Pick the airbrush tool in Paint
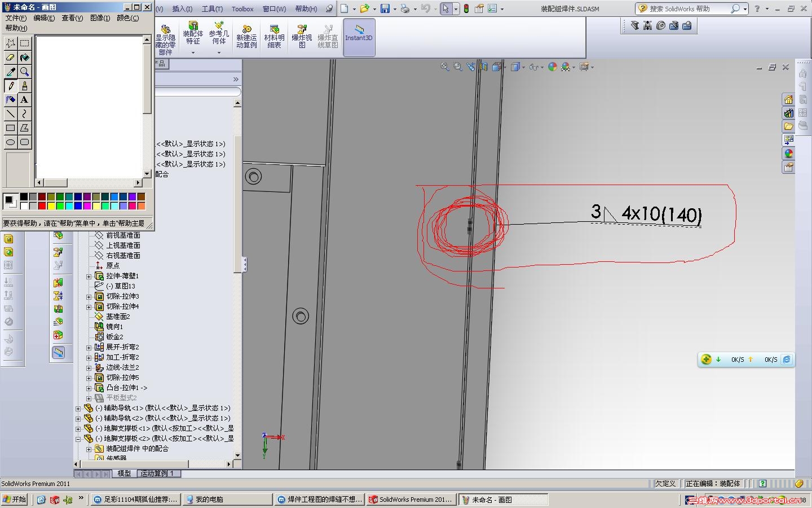 pos(11,100)
